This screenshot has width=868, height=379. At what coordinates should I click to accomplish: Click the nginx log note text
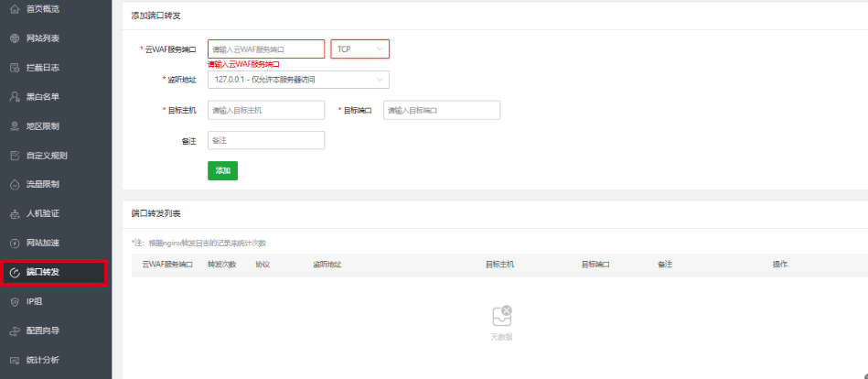[199, 244]
